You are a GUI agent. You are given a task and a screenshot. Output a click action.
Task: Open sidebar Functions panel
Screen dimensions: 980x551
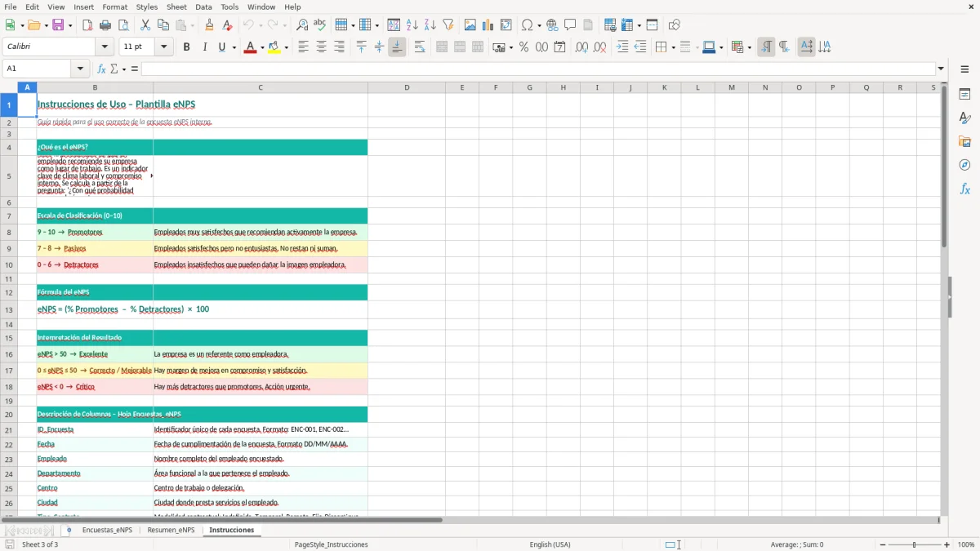tap(964, 189)
